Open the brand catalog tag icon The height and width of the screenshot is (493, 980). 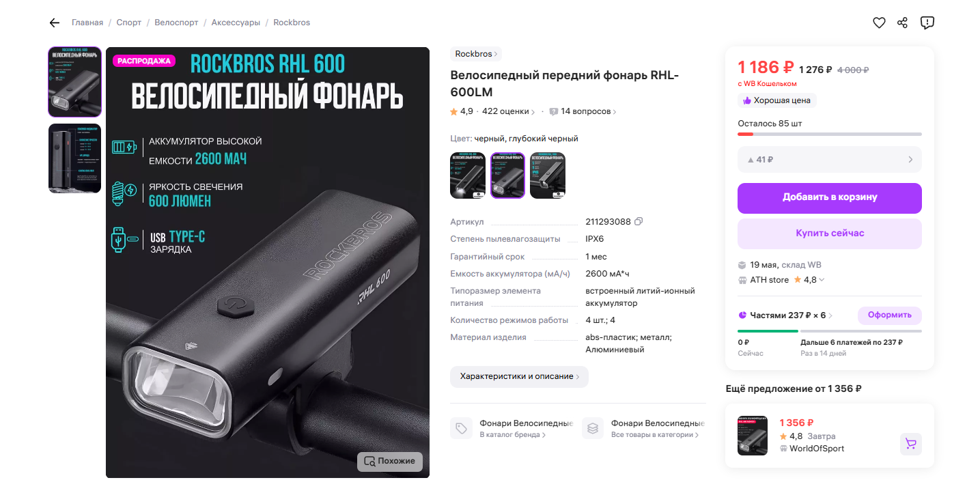pos(462,428)
